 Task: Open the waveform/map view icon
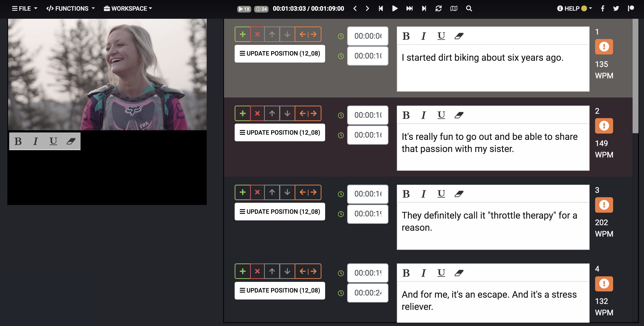click(454, 8)
